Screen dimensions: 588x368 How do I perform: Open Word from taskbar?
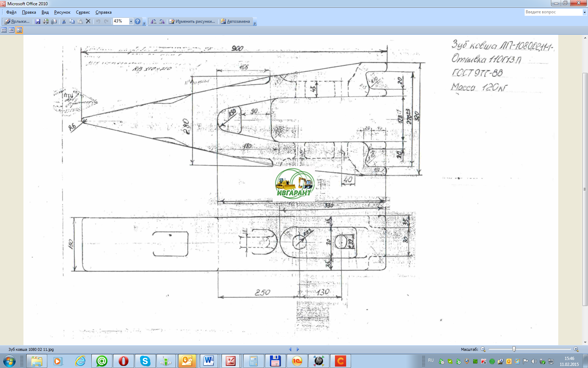point(209,361)
